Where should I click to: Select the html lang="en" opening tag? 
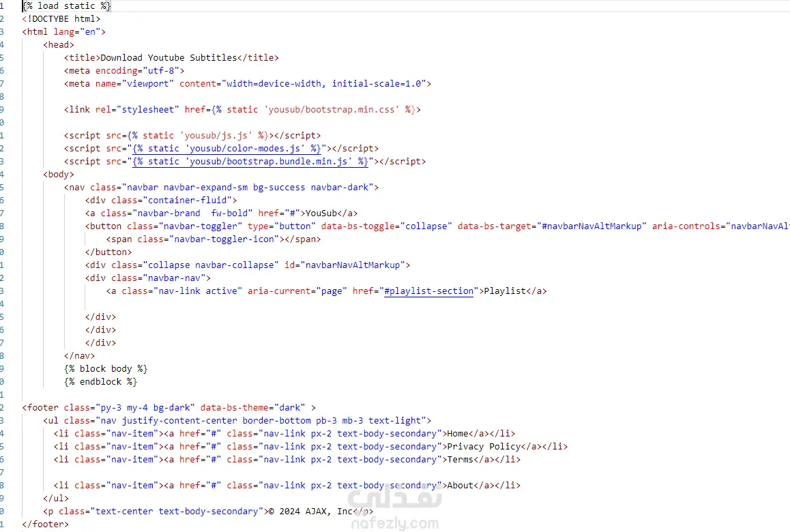tap(64, 32)
